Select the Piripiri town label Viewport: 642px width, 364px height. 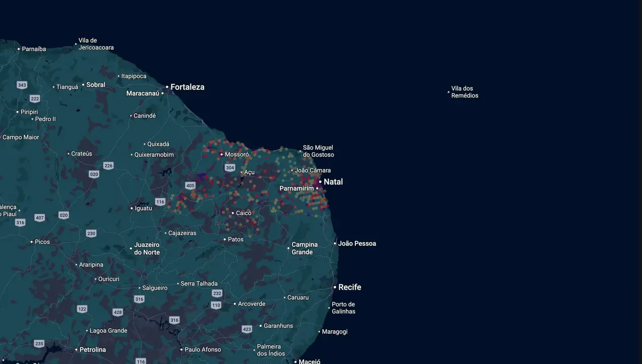pos(29,112)
